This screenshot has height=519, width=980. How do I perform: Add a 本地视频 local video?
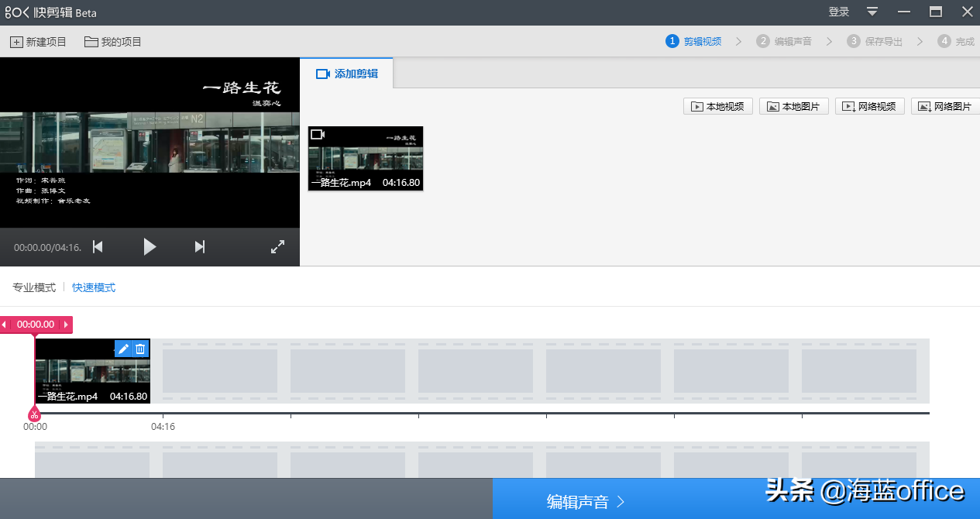718,107
